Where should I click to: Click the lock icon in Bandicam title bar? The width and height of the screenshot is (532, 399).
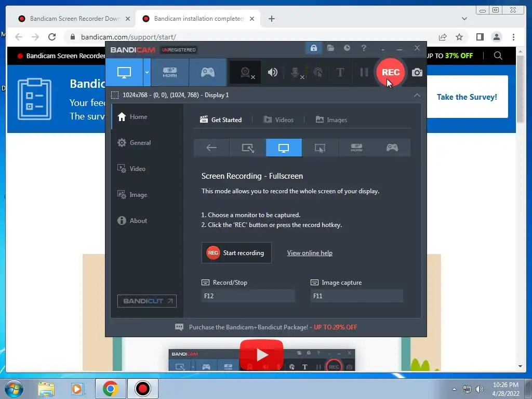314,48
